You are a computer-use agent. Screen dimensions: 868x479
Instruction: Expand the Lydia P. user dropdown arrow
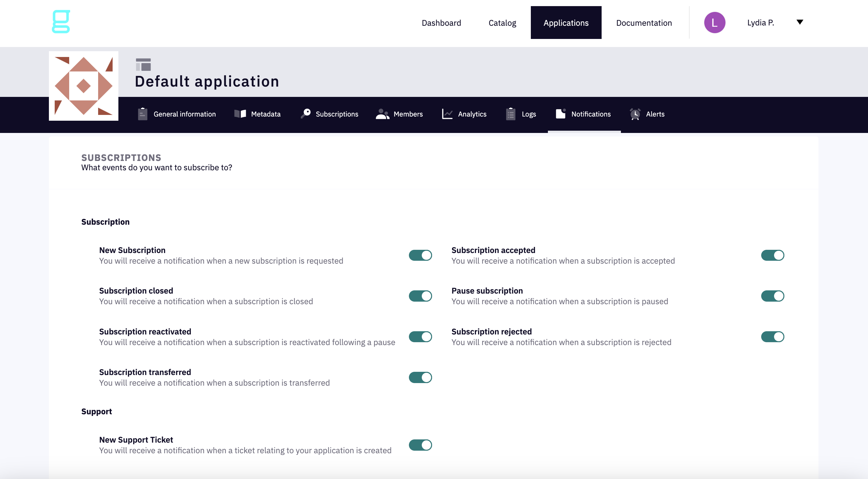tap(799, 22)
